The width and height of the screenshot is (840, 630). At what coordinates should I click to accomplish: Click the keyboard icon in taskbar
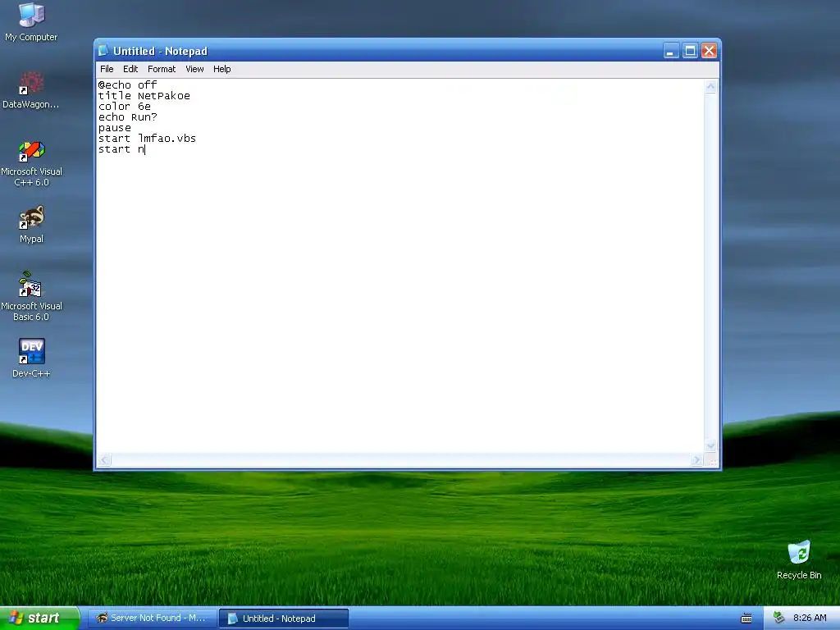[x=746, y=619]
